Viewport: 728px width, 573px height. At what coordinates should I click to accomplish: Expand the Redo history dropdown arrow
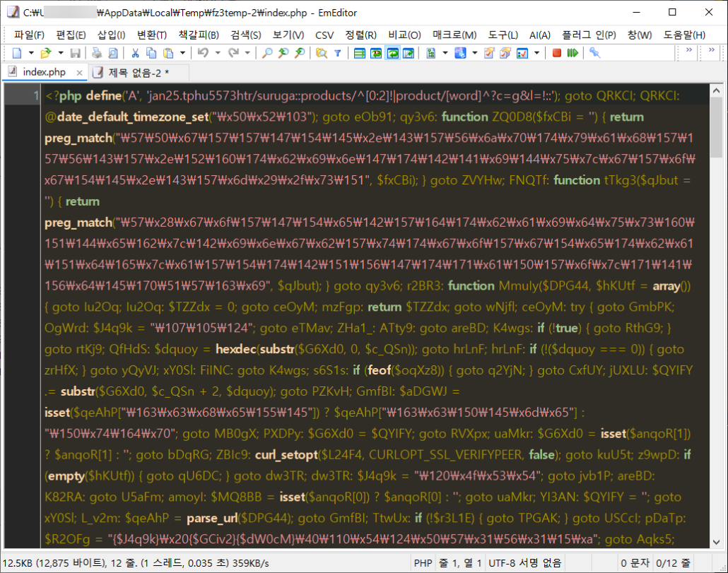click(x=247, y=53)
